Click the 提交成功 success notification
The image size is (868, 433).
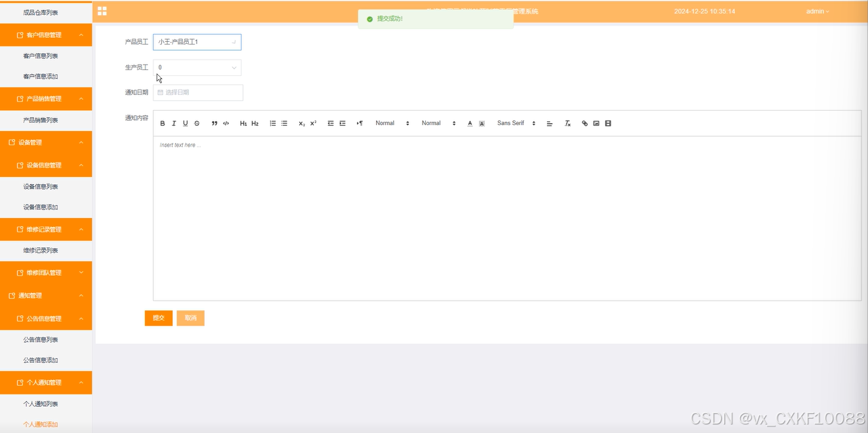coord(436,19)
